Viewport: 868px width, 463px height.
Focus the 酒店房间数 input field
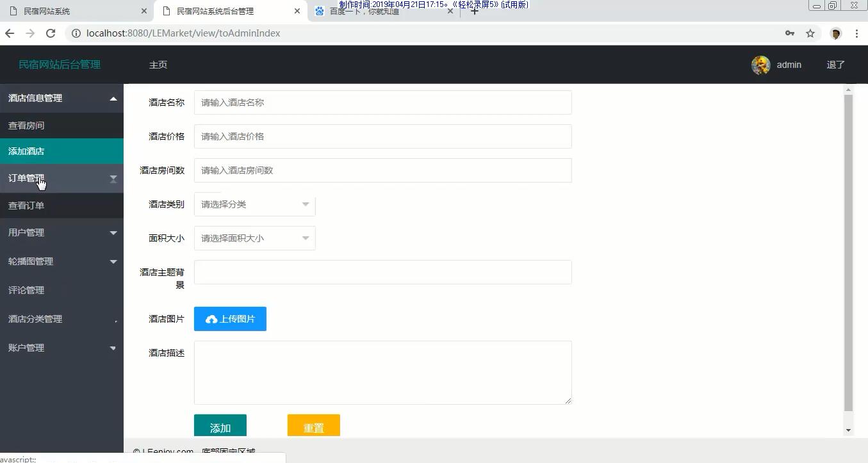382,170
